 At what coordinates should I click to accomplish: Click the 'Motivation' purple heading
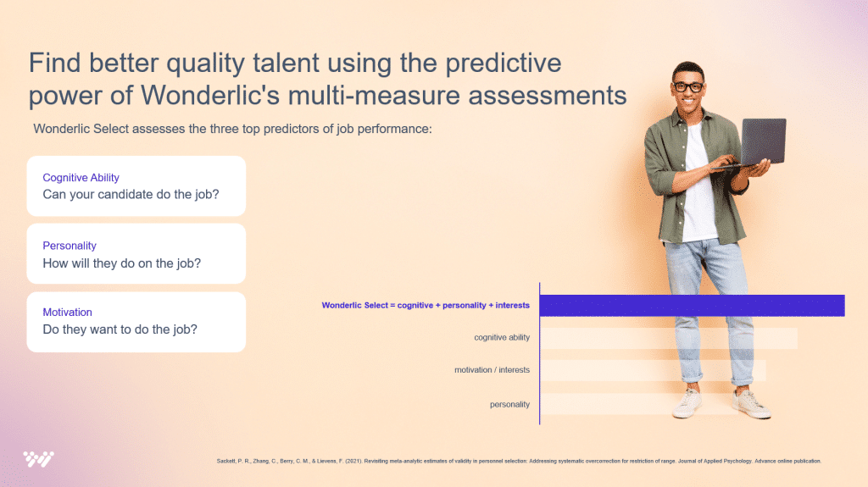click(x=68, y=313)
